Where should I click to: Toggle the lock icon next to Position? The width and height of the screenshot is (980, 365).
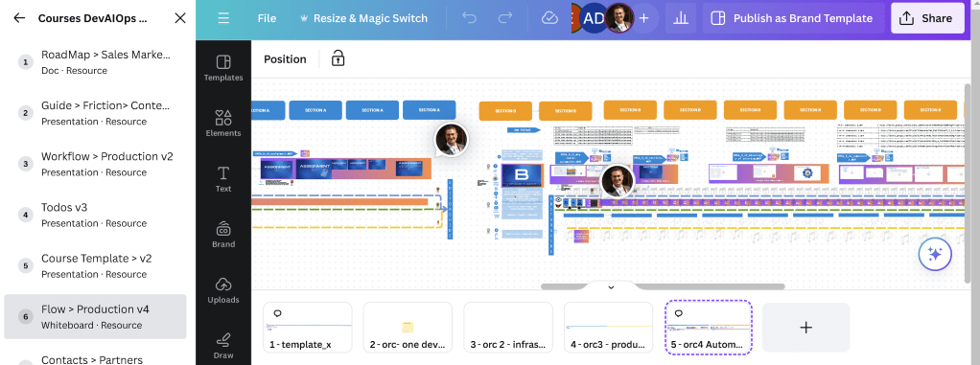click(x=338, y=58)
